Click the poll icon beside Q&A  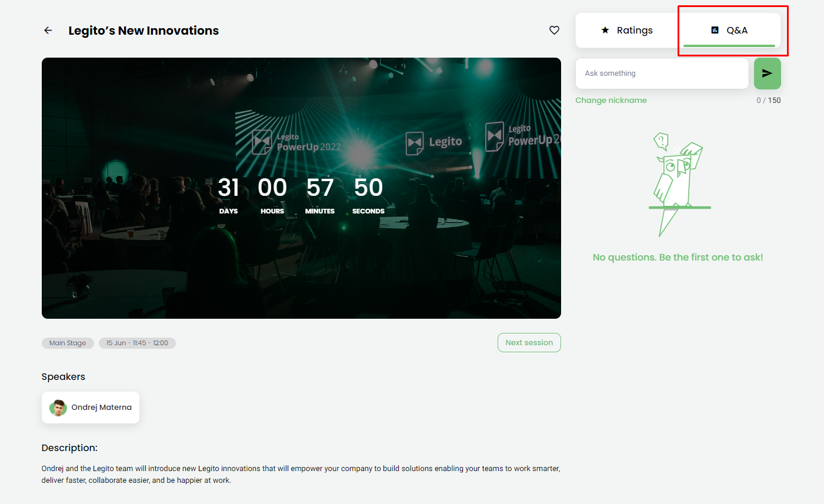point(715,30)
